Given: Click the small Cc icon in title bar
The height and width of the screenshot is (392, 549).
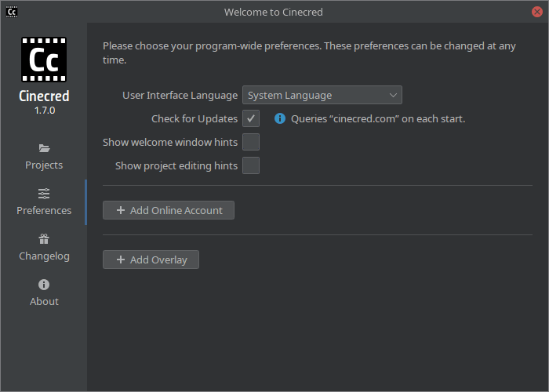Looking at the screenshot, I should tap(12, 12).
